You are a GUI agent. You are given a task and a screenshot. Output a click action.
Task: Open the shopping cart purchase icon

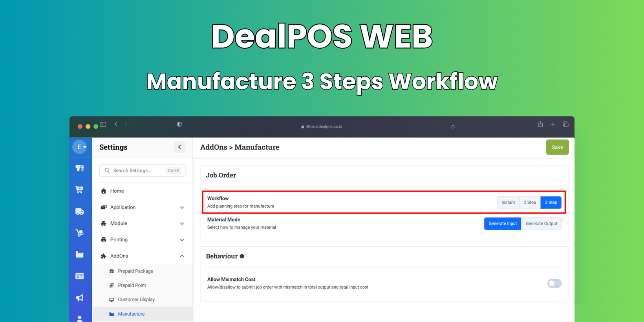(x=79, y=190)
